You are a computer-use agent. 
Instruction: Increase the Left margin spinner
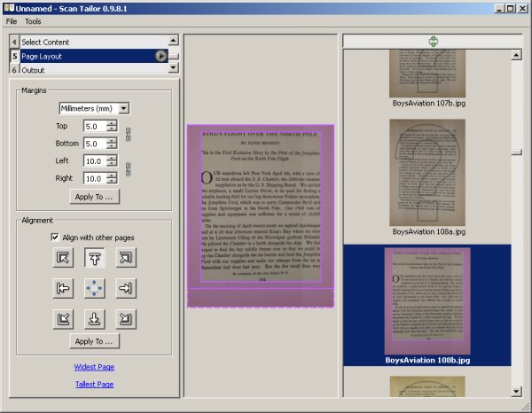click(x=112, y=158)
